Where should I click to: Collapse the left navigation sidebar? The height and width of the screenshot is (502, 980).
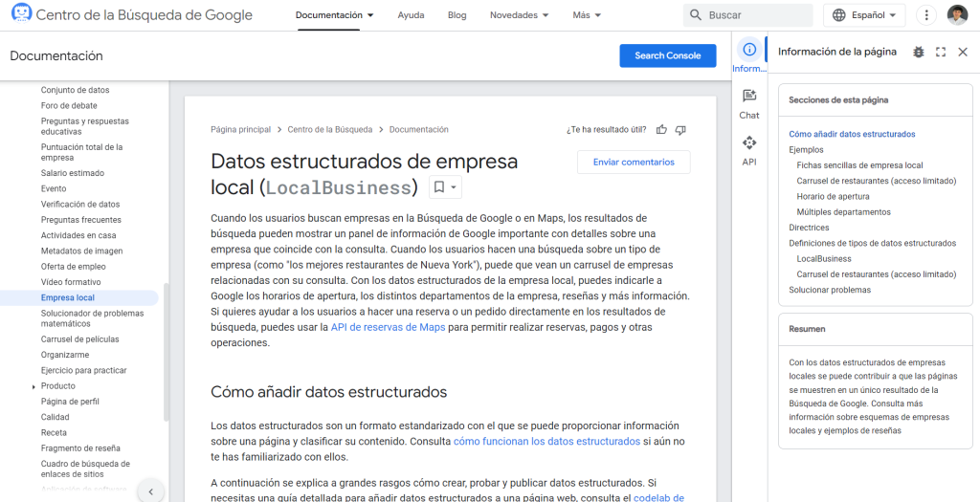tap(150, 491)
